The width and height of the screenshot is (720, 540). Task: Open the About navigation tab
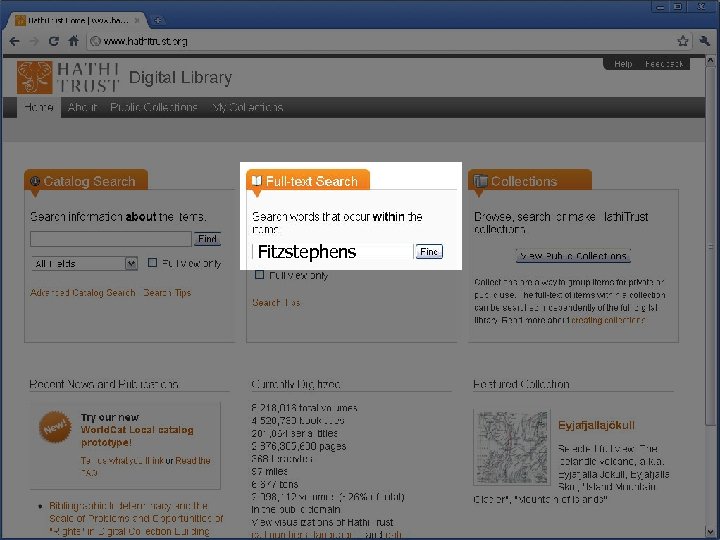[82, 107]
